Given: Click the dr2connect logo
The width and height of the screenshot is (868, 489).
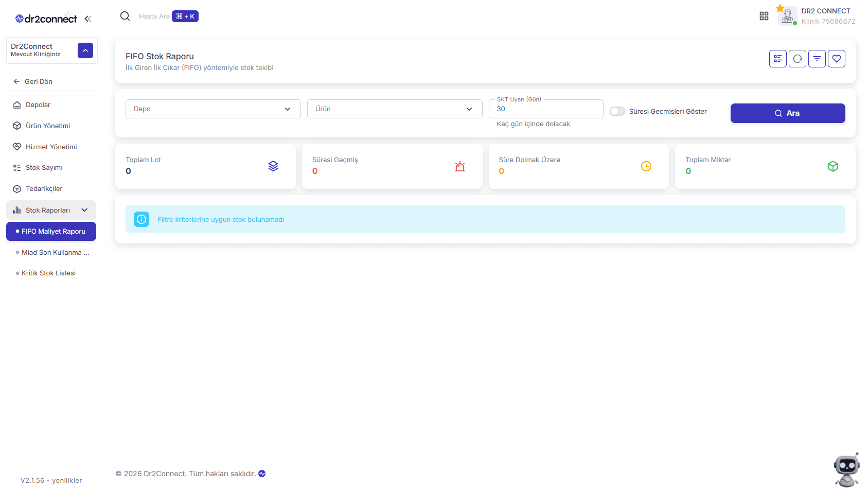Looking at the screenshot, I should click(46, 19).
